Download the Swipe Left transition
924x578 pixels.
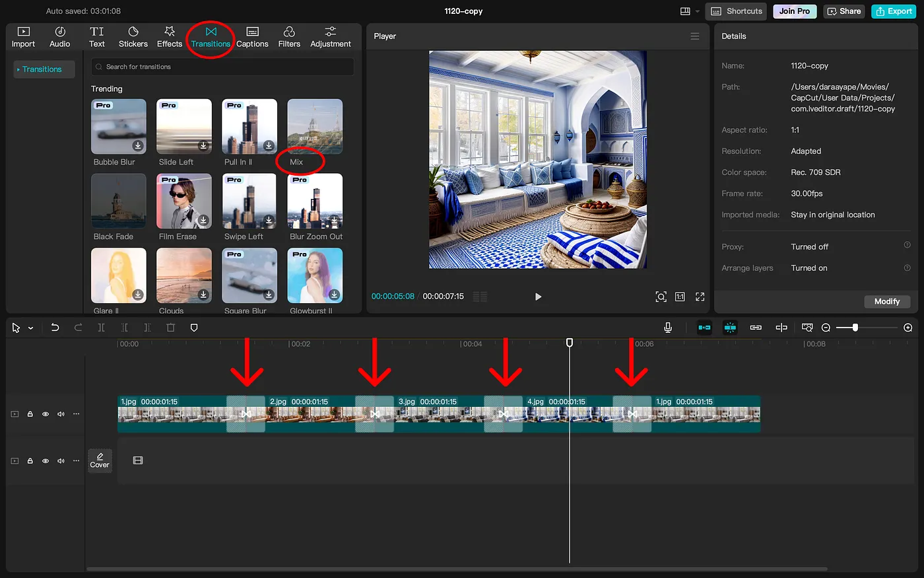pyautogui.click(x=269, y=221)
